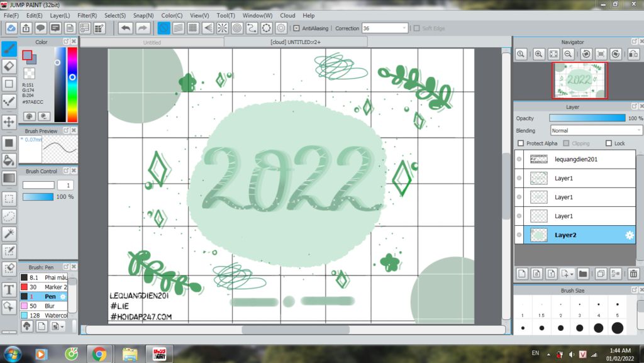Select the Text tool
644x363 pixels.
coord(9,290)
